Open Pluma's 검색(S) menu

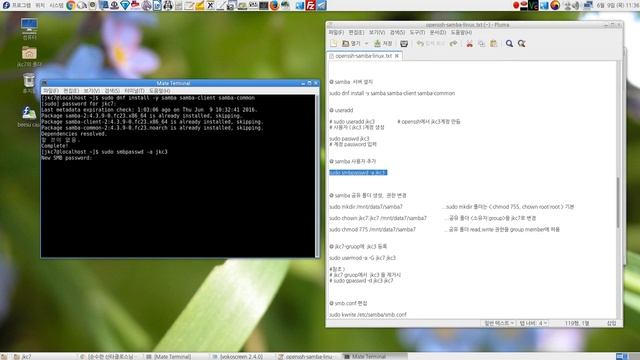tap(397, 32)
